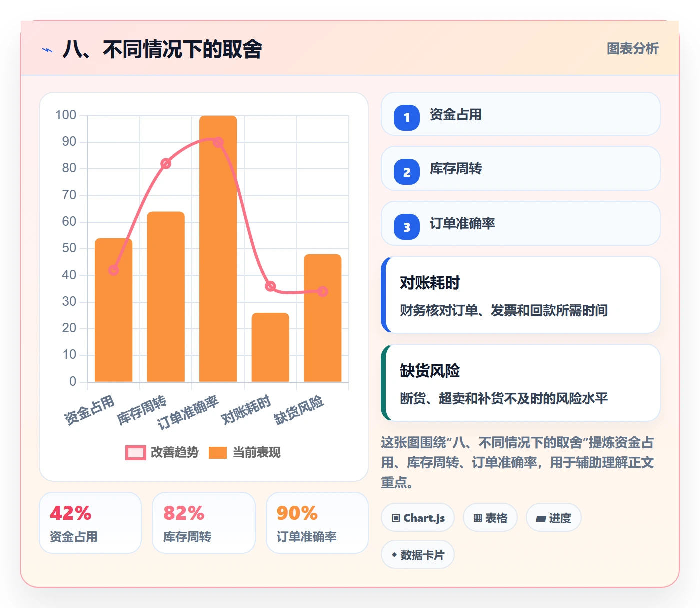Screen dimensions: 700x608
Task: Click the 断货、超卖 description text
Action: pos(504,398)
